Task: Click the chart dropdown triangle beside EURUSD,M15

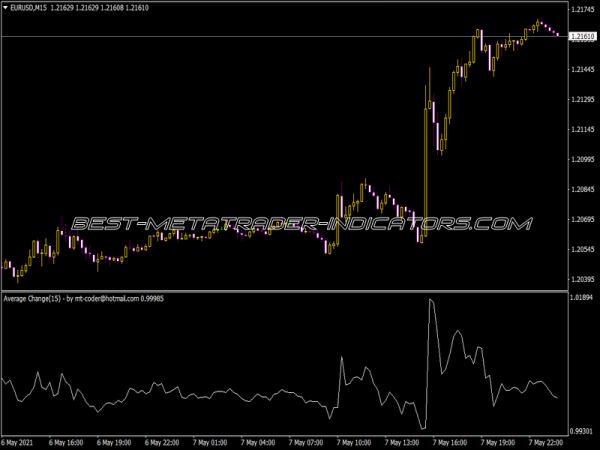Action: tap(5, 10)
